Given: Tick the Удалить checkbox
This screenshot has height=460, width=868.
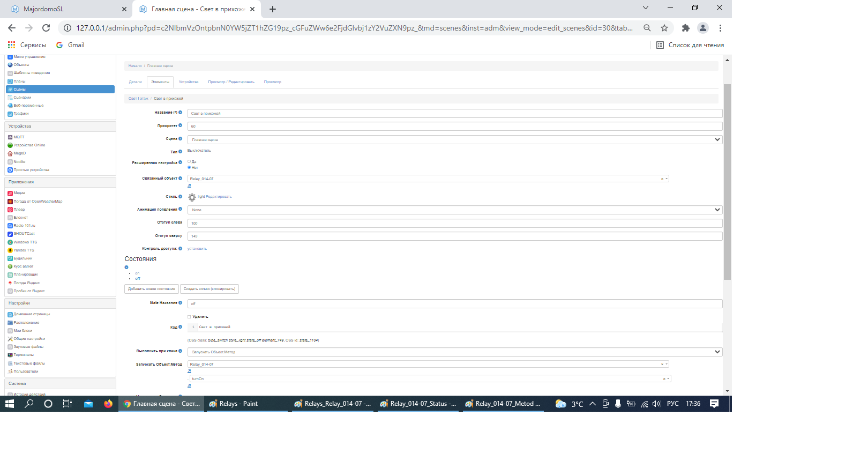Looking at the screenshot, I should click(189, 317).
